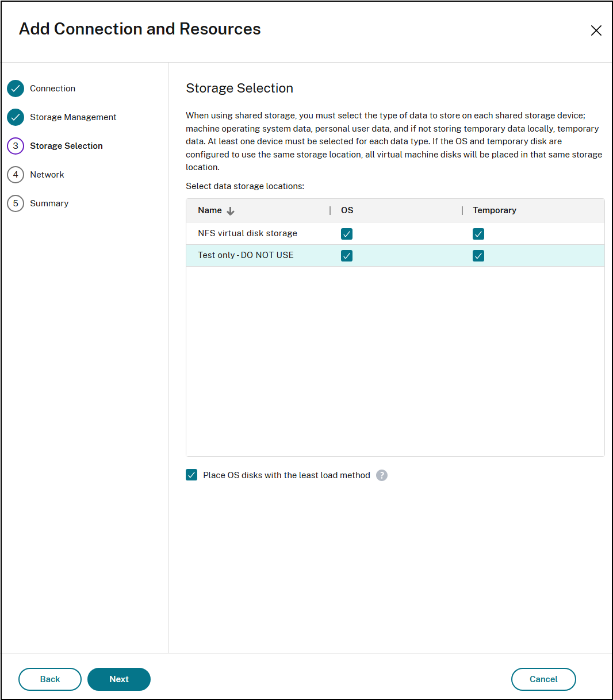Viewport: 613px width, 700px height.
Task: Select the Summary step in the sidebar
Action: point(49,203)
